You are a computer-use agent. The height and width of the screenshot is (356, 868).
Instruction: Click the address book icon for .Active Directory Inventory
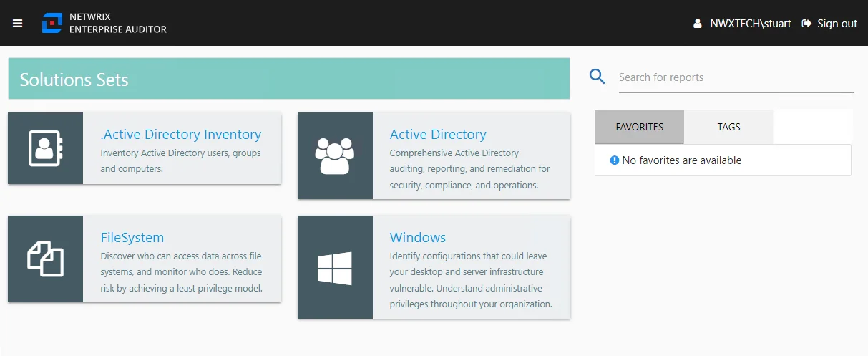[x=46, y=148]
